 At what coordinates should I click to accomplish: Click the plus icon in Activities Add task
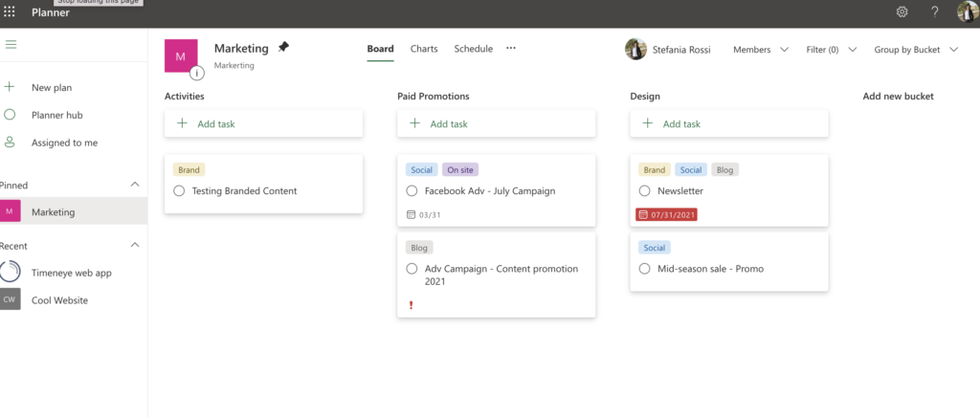[182, 123]
